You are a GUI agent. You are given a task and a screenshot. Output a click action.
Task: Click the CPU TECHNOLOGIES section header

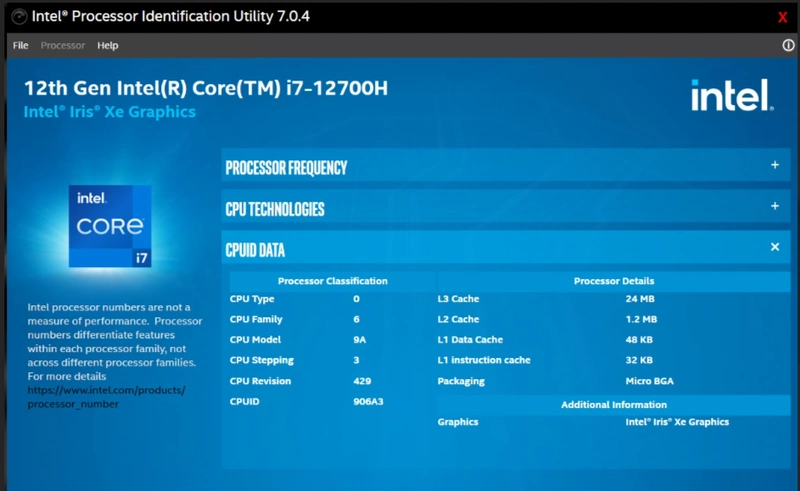click(x=506, y=206)
